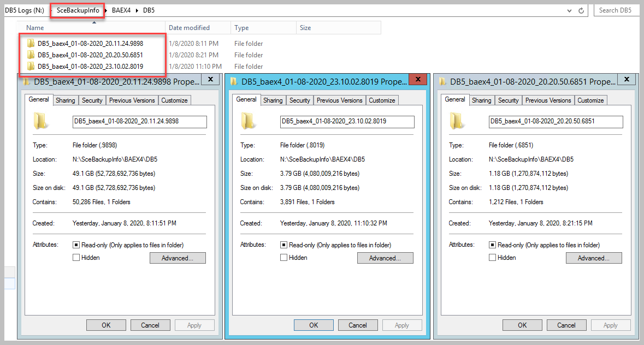
Task: Open Security tab in 20.11.24.9898 Properties
Action: click(92, 100)
